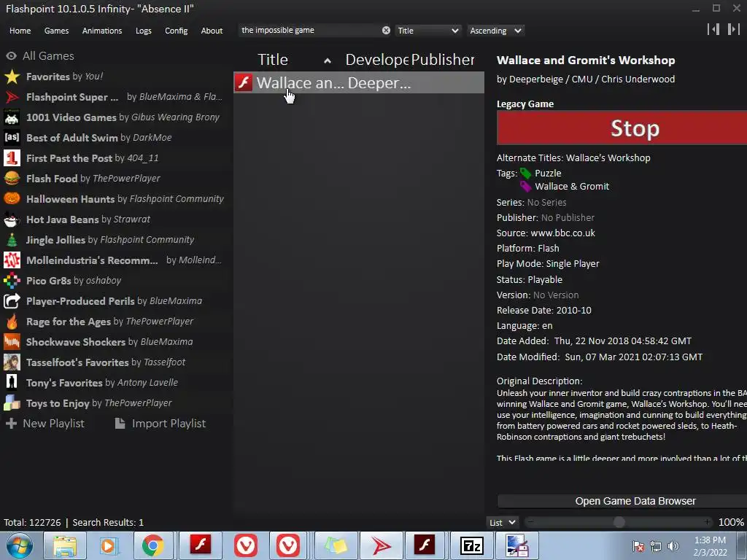Select the 1001 Video Games playlist icon
747x560 pixels.
tap(12, 117)
